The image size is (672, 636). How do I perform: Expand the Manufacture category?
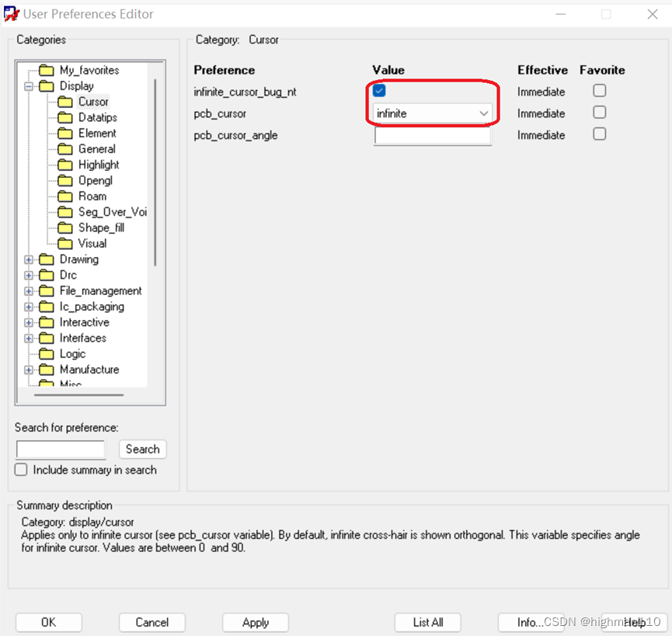29,370
